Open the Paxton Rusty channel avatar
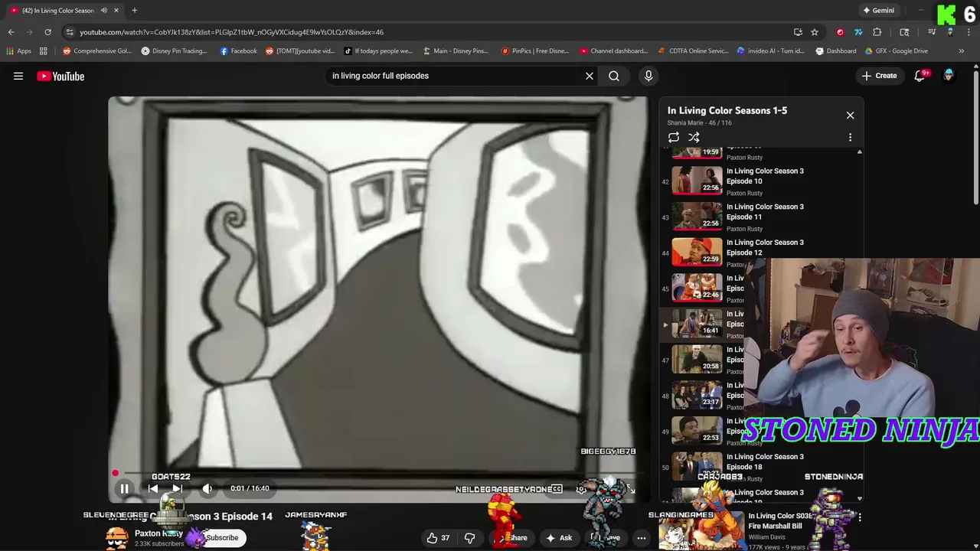The width and height of the screenshot is (980, 551). 116,537
